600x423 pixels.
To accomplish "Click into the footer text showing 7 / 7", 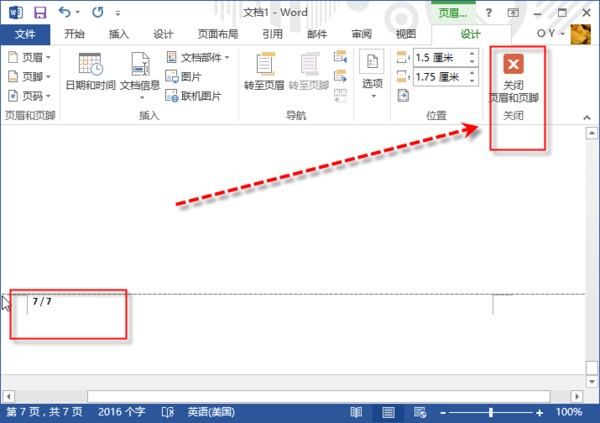I will tap(42, 301).
